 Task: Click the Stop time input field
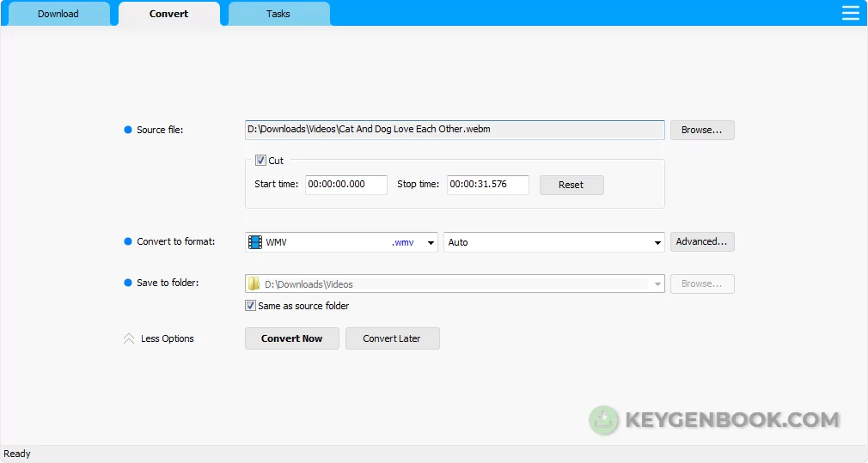[x=487, y=185]
